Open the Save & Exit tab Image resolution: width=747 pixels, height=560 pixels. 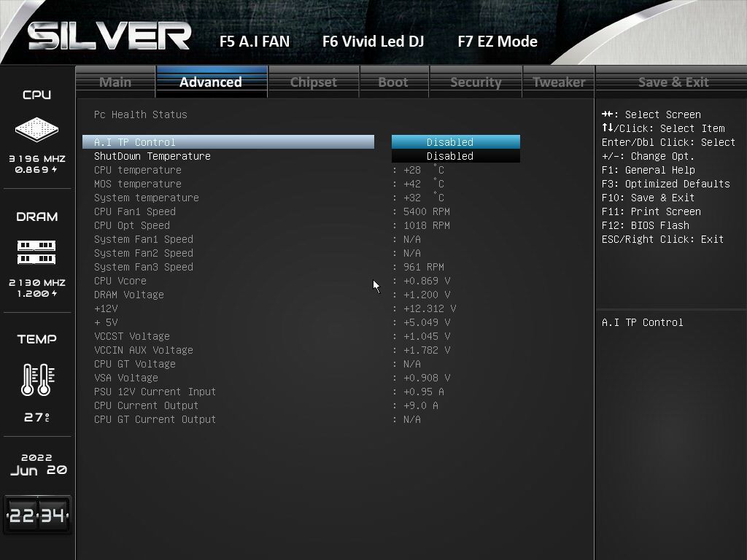click(x=673, y=82)
